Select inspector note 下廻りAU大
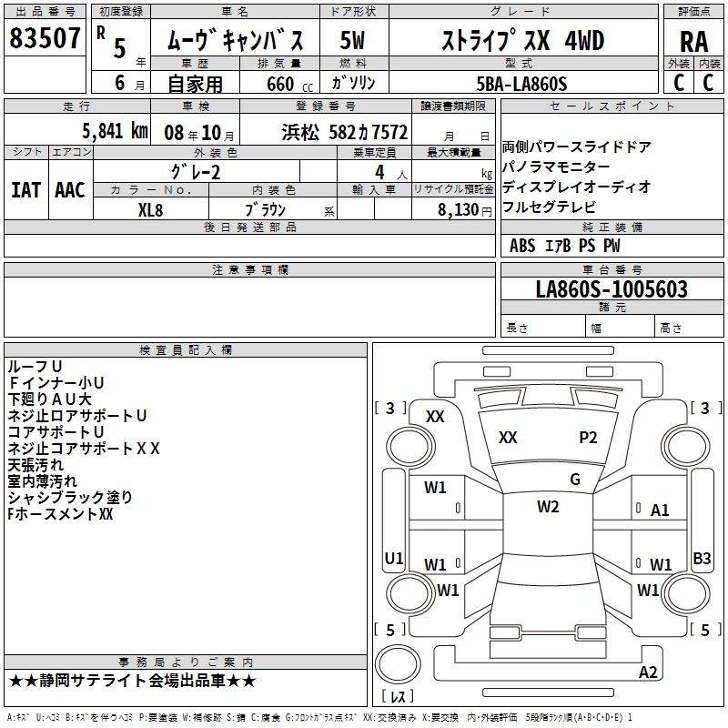This screenshot has height=728, width=728. pyautogui.click(x=49, y=399)
